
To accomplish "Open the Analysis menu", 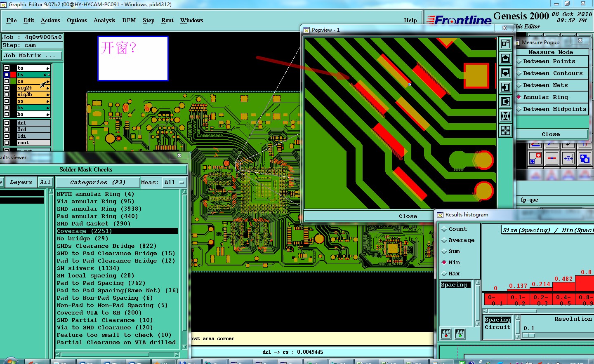I will pyautogui.click(x=104, y=20).
